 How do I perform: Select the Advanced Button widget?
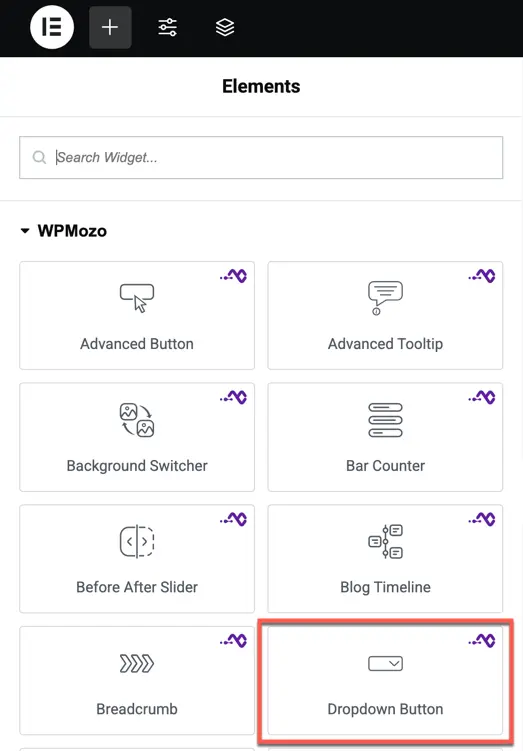[x=137, y=315]
